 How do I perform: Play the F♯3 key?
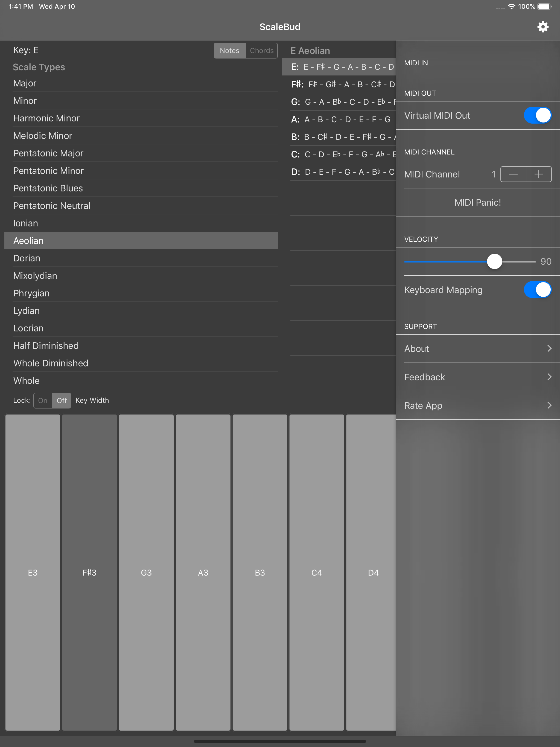(89, 572)
